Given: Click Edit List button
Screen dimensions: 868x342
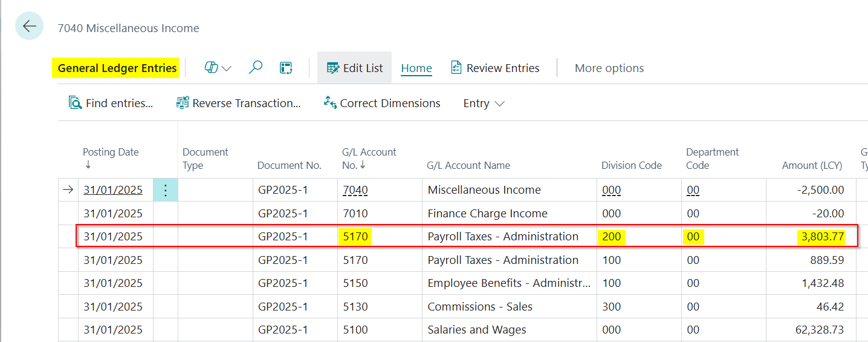Looking at the screenshot, I should (354, 68).
